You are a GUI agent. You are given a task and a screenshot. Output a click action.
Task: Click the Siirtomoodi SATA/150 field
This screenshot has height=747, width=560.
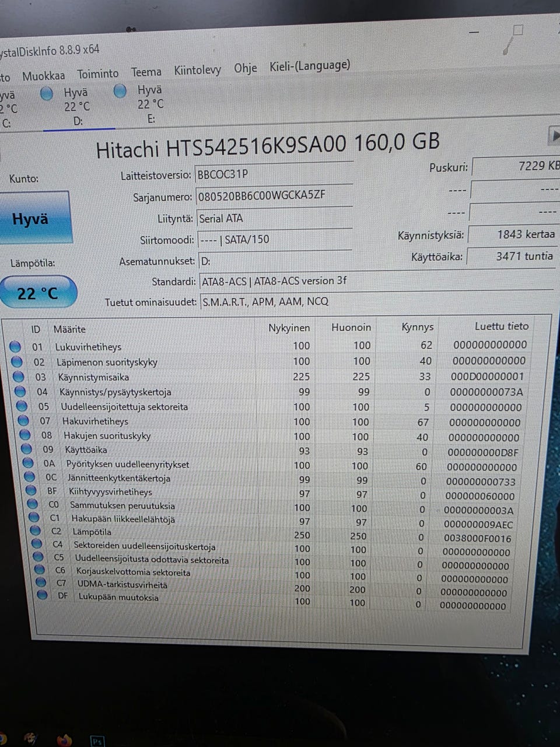(x=274, y=239)
